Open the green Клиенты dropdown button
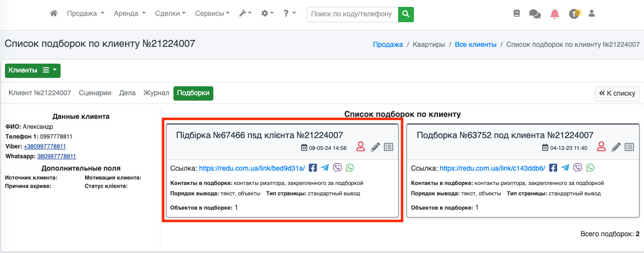This screenshot has width=644, height=253. click(x=33, y=71)
